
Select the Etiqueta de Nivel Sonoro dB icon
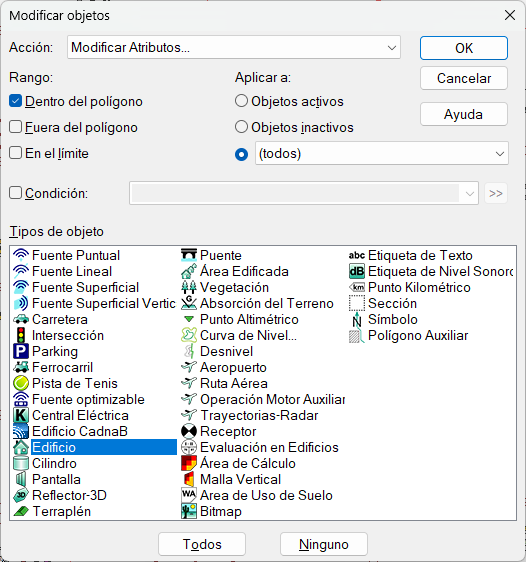[357, 271]
